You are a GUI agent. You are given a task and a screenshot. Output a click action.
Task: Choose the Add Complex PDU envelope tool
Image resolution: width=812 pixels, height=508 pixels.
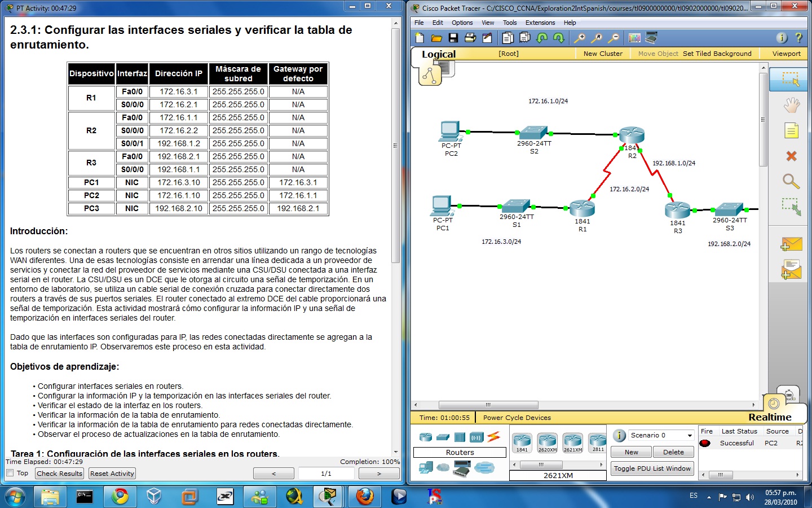(791, 269)
